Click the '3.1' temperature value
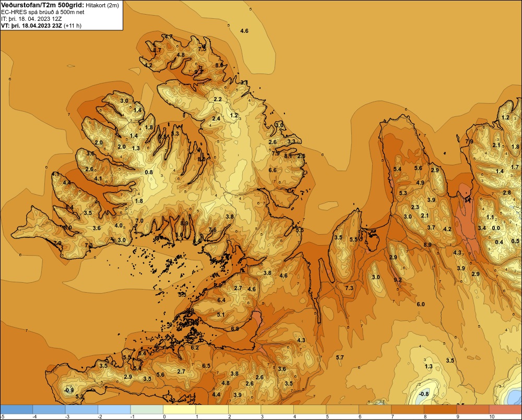Viewport: 522px width, 420px height. (244, 82)
